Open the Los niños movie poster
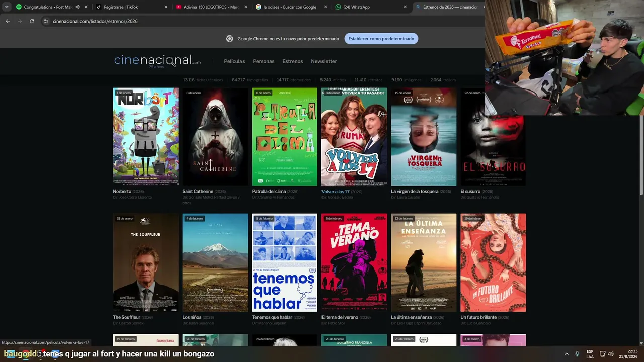This screenshot has width=644, height=362. [215, 262]
